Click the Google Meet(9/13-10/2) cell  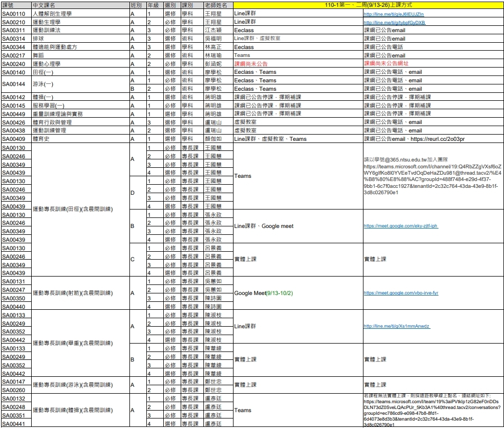pos(298,293)
